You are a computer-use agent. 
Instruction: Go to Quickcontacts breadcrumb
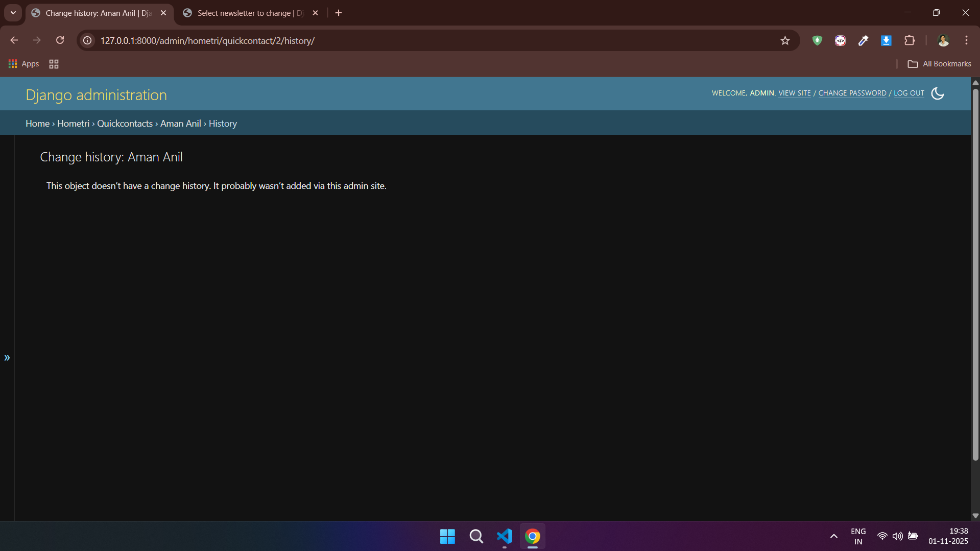[x=125, y=124]
